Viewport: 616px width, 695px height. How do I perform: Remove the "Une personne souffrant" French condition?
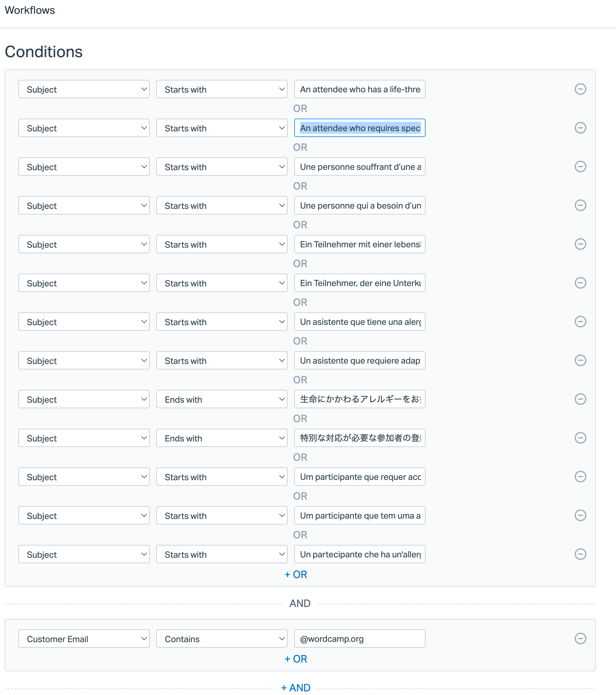click(580, 167)
